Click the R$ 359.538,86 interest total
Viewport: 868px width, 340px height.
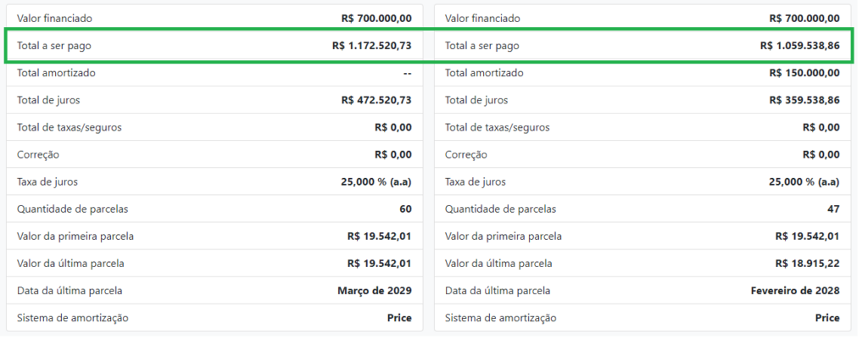pos(804,100)
